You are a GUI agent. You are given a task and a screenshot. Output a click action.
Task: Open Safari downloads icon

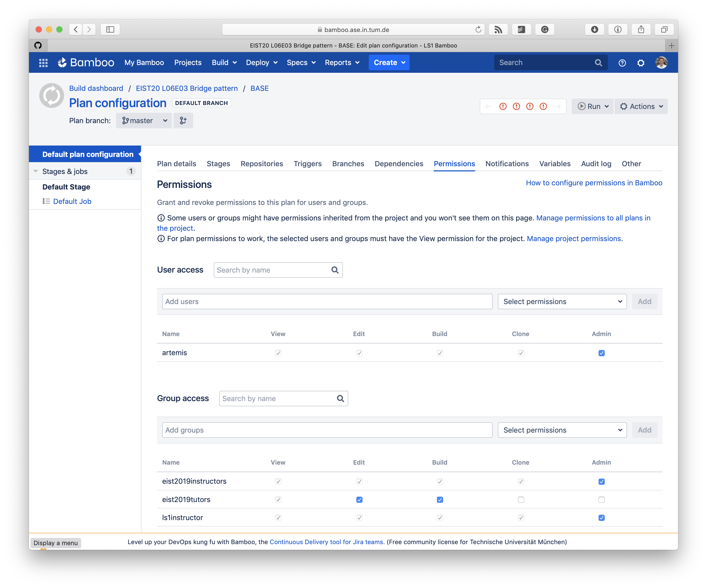point(595,30)
